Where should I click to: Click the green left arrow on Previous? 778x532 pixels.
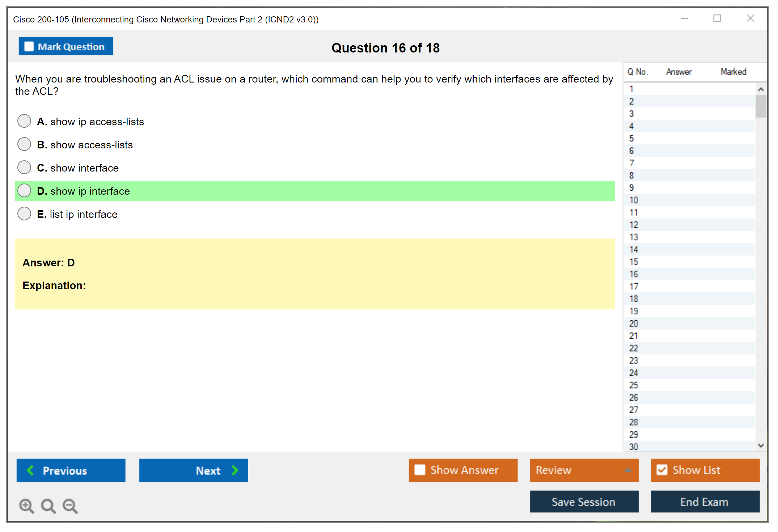(30, 470)
